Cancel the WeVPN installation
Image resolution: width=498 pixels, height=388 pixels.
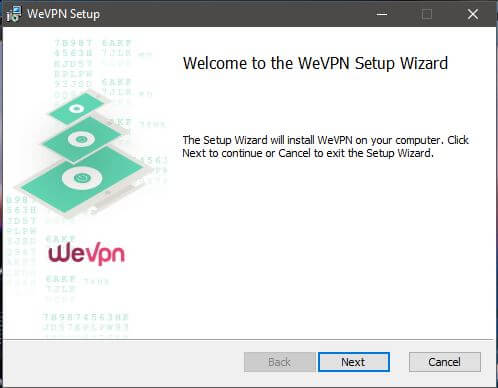445,362
